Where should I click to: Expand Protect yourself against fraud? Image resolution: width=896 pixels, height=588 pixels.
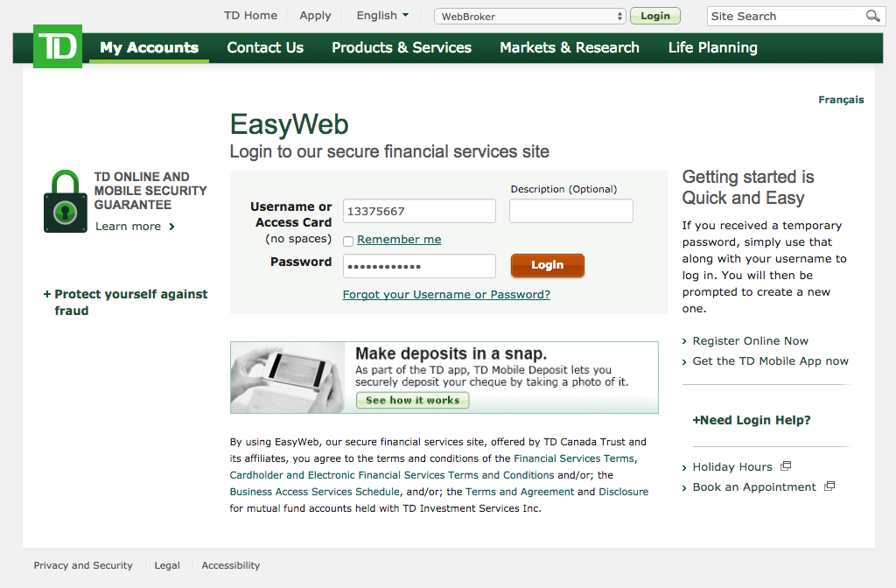(x=126, y=302)
